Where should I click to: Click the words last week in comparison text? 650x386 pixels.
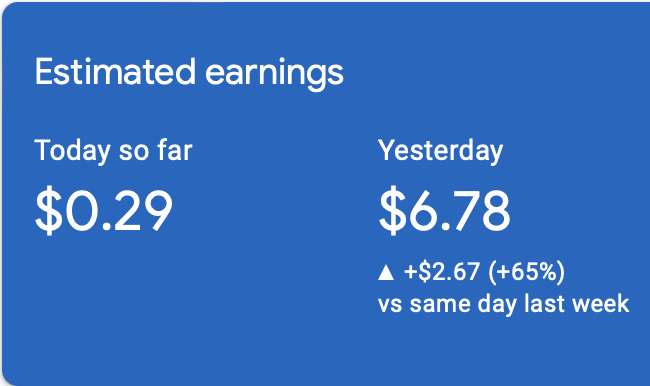tap(577, 303)
